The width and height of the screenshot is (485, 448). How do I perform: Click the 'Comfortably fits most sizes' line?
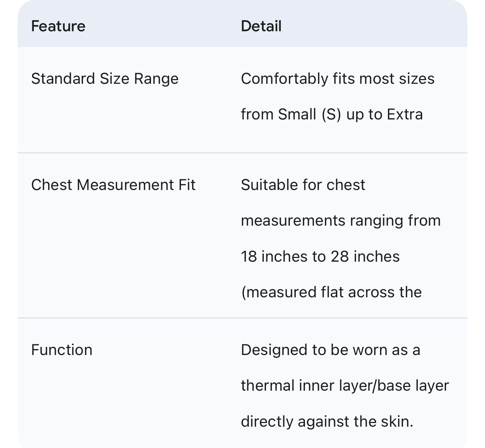click(x=337, y=79)
